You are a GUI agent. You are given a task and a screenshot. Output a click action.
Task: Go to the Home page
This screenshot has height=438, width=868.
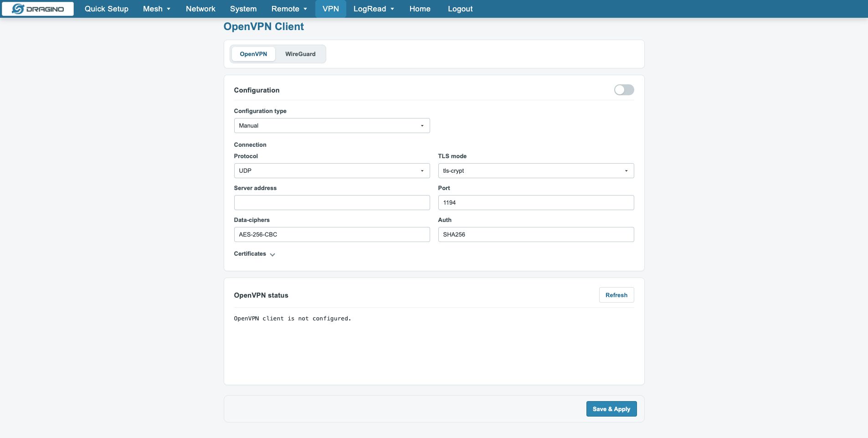tap(420, 9)
